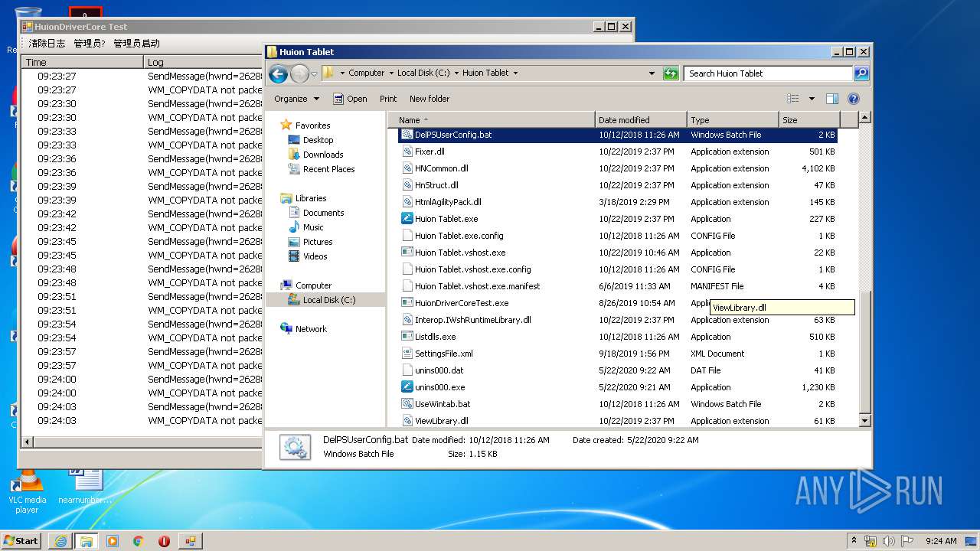
Task: Open Opera icon in taskbar
Action: pos(164,540)
